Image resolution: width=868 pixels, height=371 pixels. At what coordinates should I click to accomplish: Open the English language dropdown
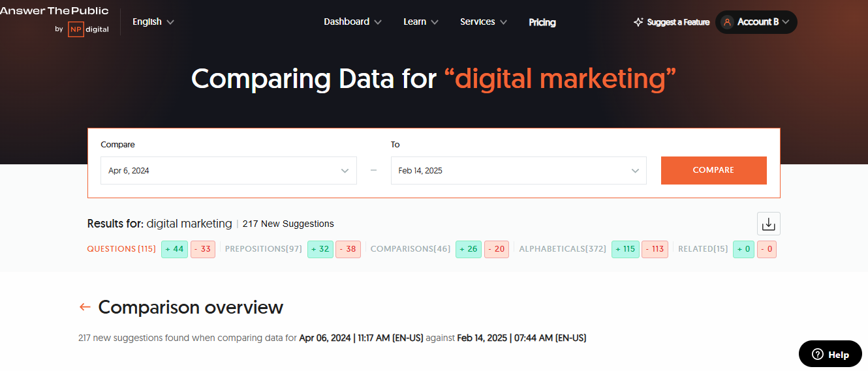coord(153,22)
